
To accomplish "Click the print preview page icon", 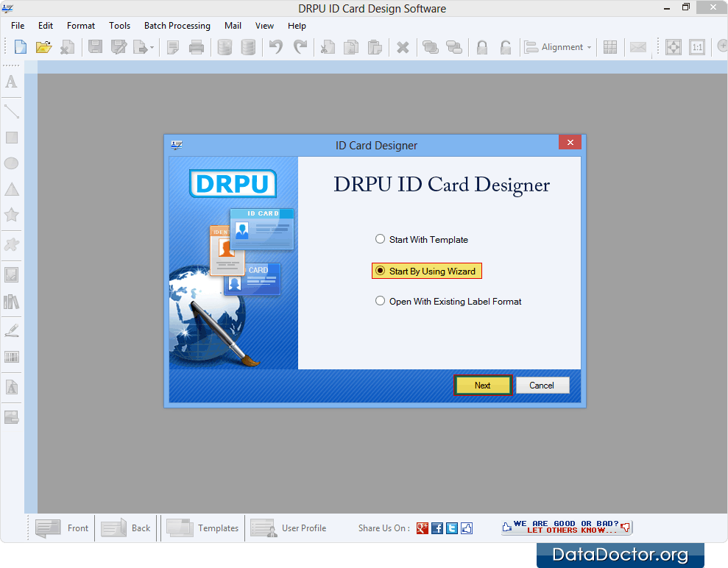I will click(173, 47).
